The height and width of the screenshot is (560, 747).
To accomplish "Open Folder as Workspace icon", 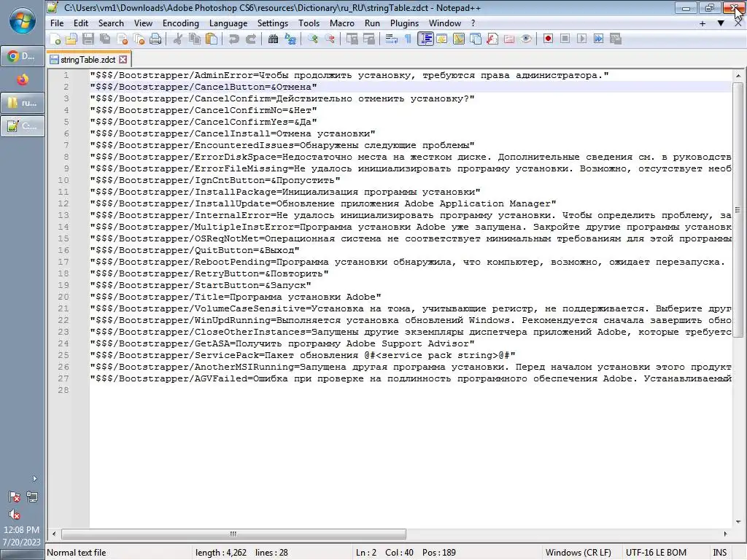I will [509, 39].
